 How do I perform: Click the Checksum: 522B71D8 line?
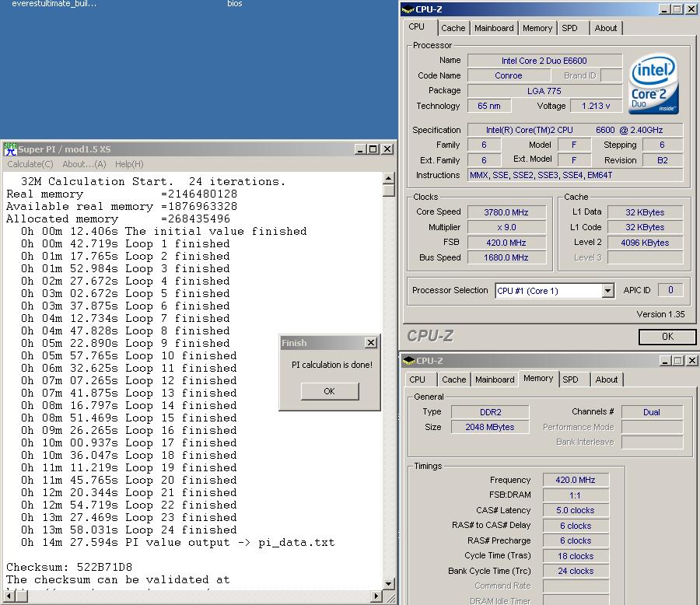point(69,568)
